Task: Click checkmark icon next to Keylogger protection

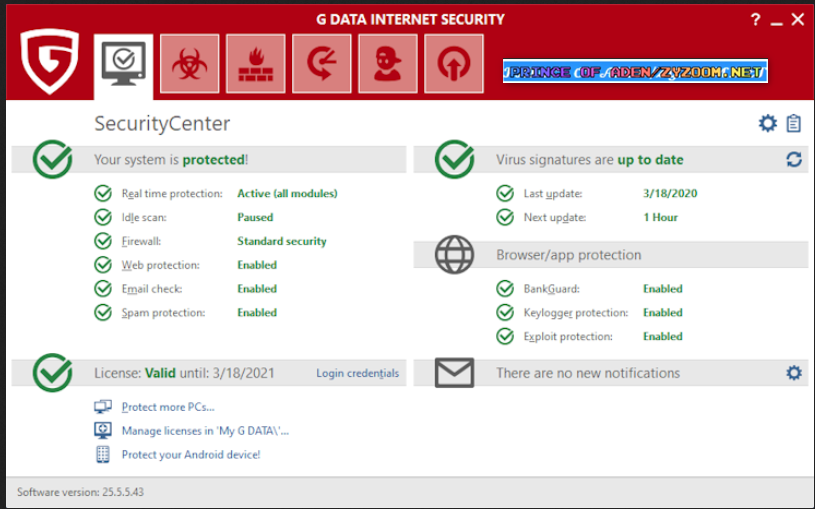Action: click(505, 312)
